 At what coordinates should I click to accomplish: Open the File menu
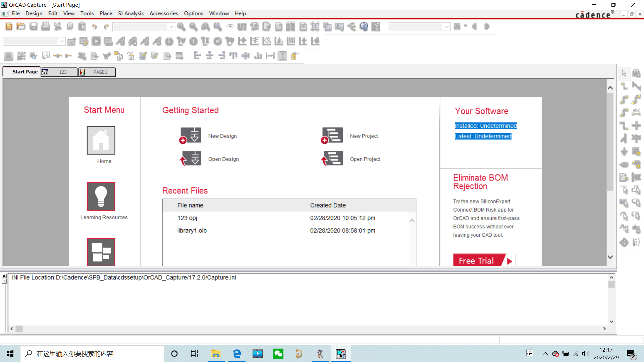pyautogui.click(x=15, y=13)
